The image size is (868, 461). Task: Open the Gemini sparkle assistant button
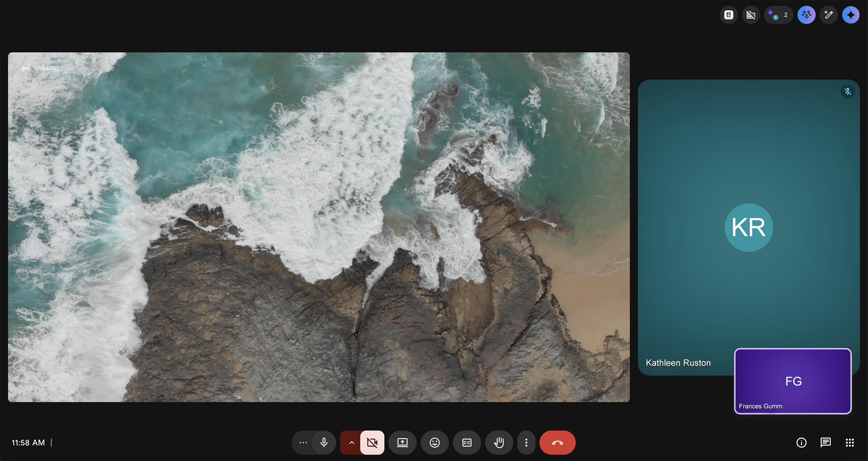tap(850, 15)
